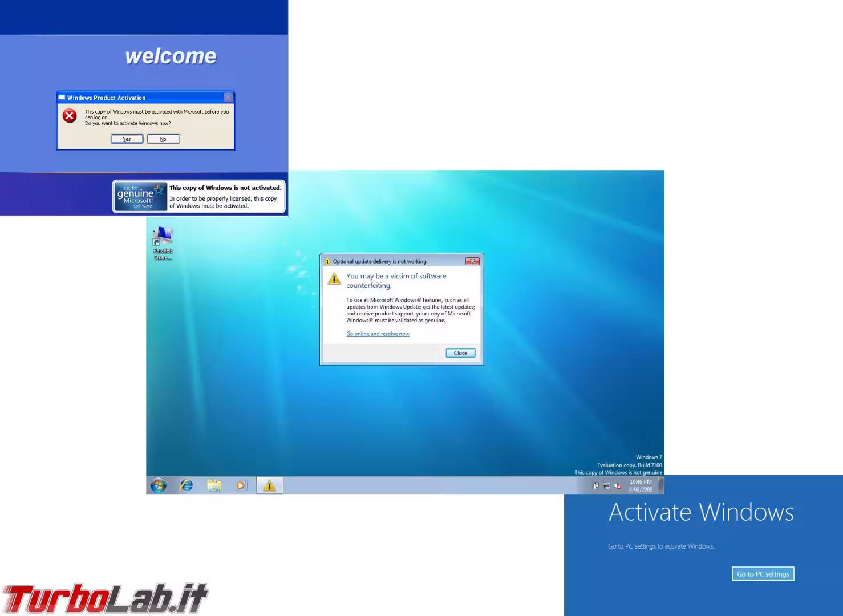Image resolution: width=843 pixels, height=616 pixels.
Task: Dismiss the dialog with the red X button
Action: pyautogui.click(x=472, y=261)
